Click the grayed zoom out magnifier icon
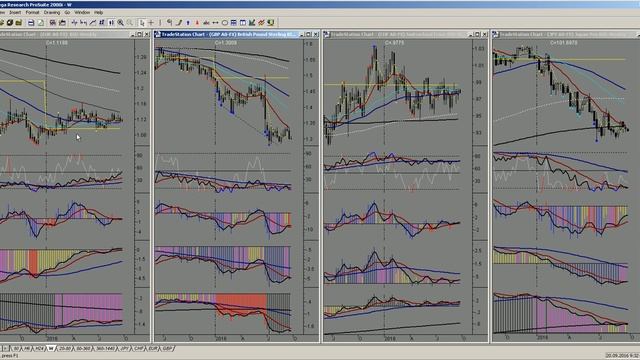 point(130,22)
